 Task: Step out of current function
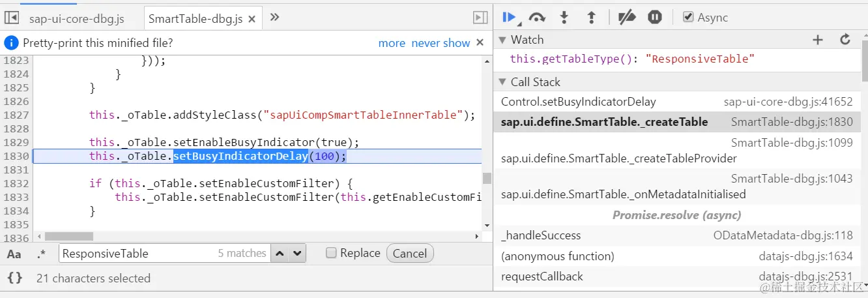coord(592,18)
